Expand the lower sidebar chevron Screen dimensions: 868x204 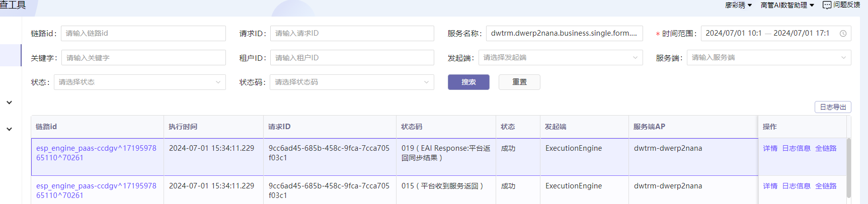(9, 129)
